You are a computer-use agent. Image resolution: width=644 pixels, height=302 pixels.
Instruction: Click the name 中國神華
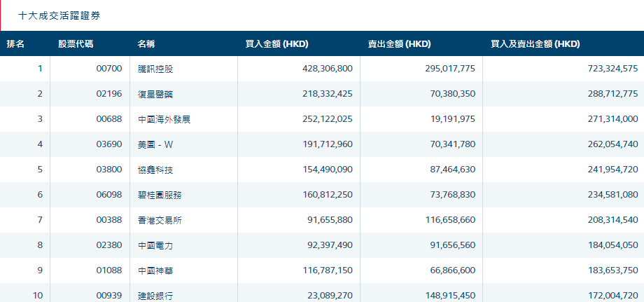click(155, 270)
